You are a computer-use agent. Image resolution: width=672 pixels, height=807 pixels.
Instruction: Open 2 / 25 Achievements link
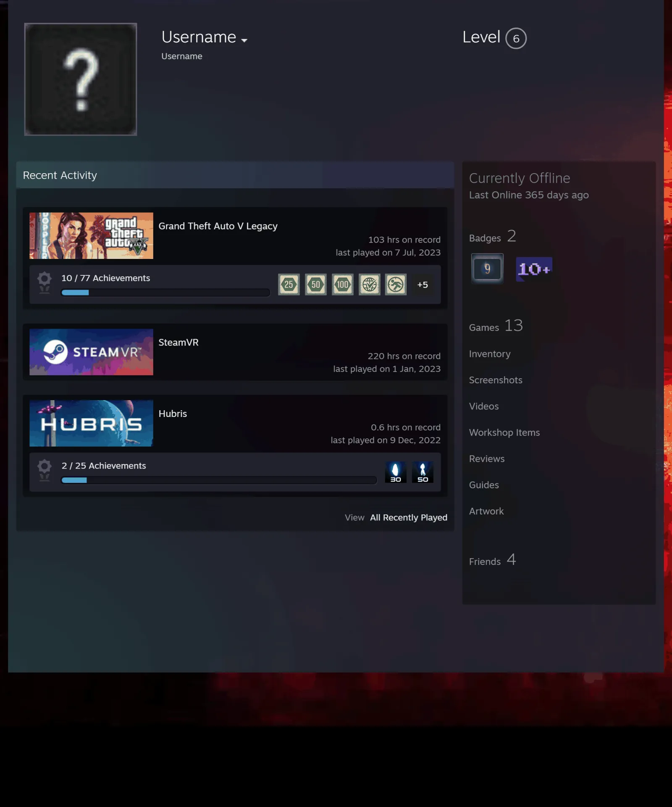[104, 466]
